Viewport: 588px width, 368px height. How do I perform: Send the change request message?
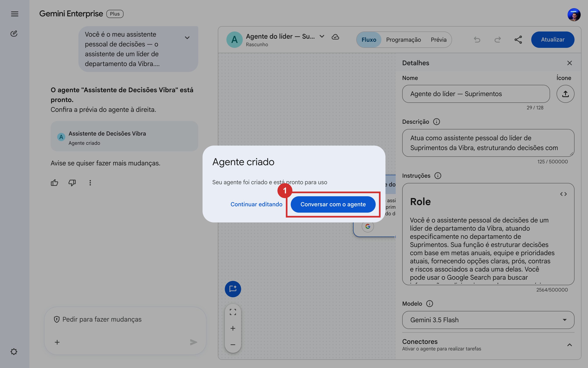click(193, 342)
